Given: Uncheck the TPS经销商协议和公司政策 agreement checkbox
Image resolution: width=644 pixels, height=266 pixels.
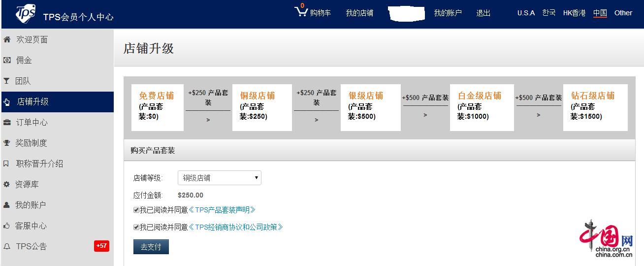Looking at the screenshot, I should 136,227.
